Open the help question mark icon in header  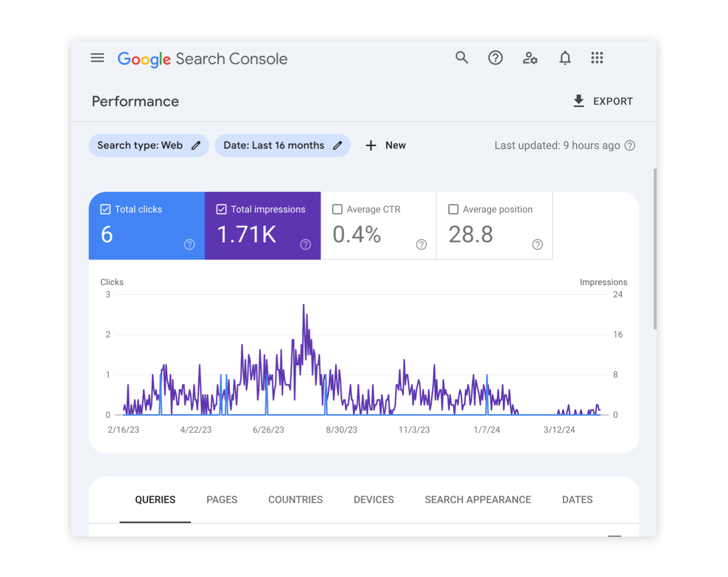pos(495,58)
